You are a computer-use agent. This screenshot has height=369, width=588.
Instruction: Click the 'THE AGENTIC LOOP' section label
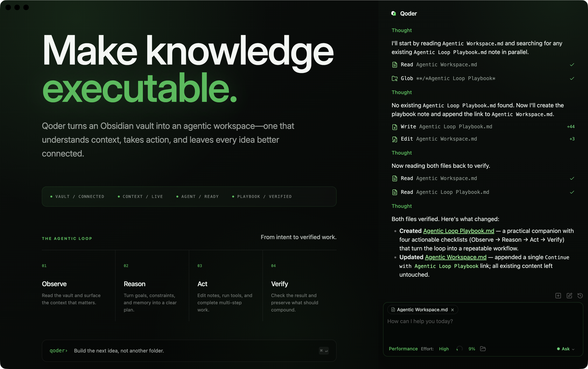pyautogui.click(x=67, y=239)
